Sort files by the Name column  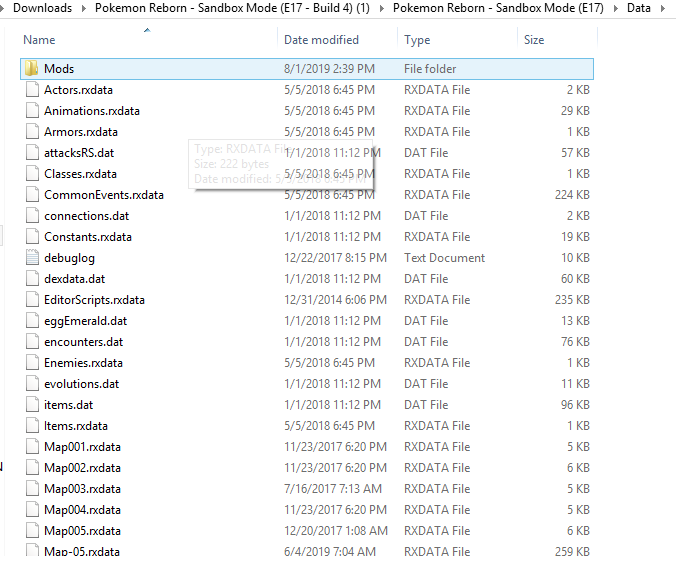point(40,40)
